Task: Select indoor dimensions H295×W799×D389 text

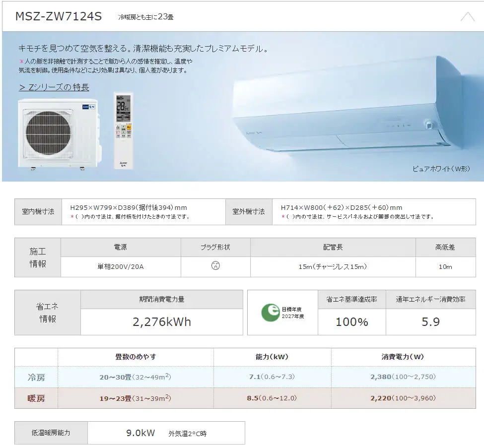Action: tap(129, 208)
